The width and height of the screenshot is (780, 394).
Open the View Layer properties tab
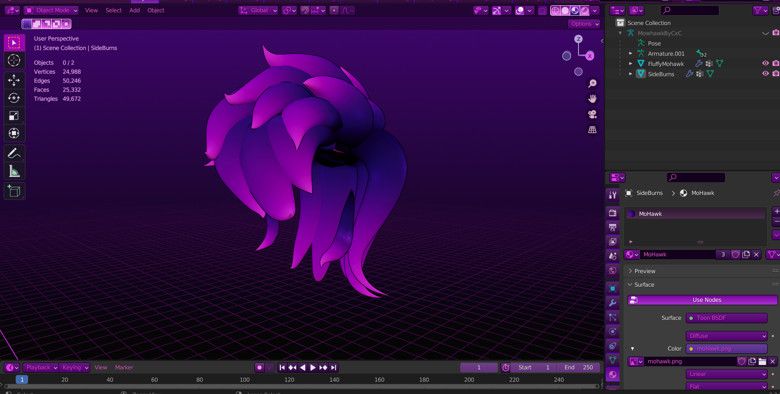point(613,242)
